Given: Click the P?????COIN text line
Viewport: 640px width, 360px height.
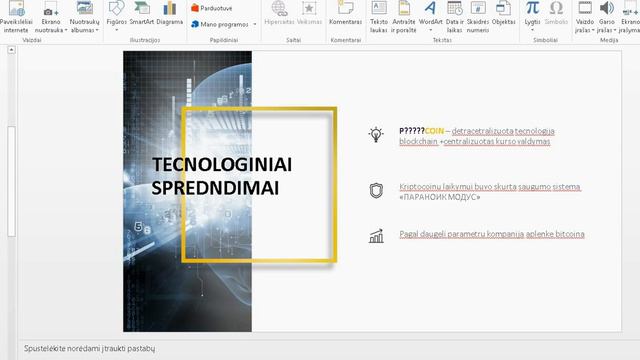Looking at the screenshot, I should pos(477,131).
